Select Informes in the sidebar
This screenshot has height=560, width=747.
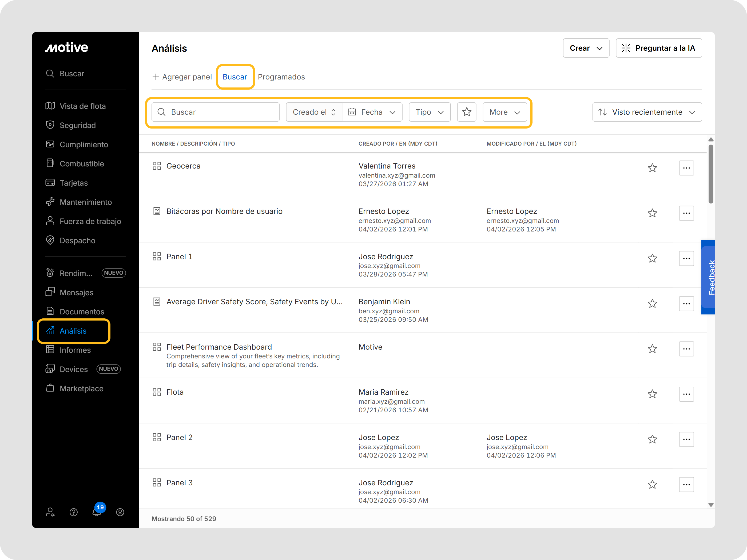(x=75, y=350)
